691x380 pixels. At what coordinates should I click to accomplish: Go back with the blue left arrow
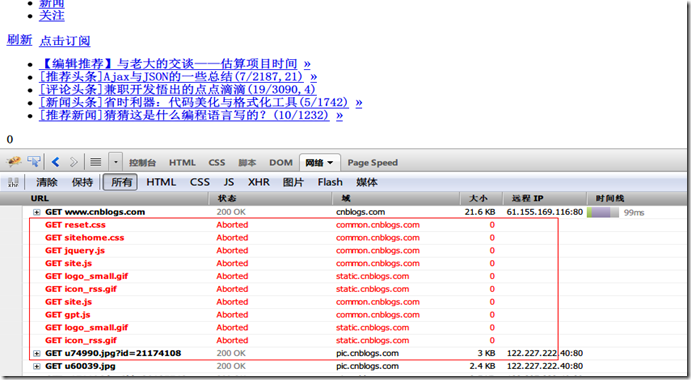tap(56, 162)
